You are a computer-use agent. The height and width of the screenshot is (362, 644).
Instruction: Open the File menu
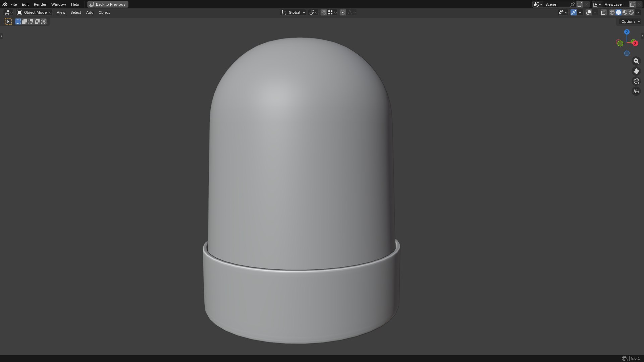(14, 4)
